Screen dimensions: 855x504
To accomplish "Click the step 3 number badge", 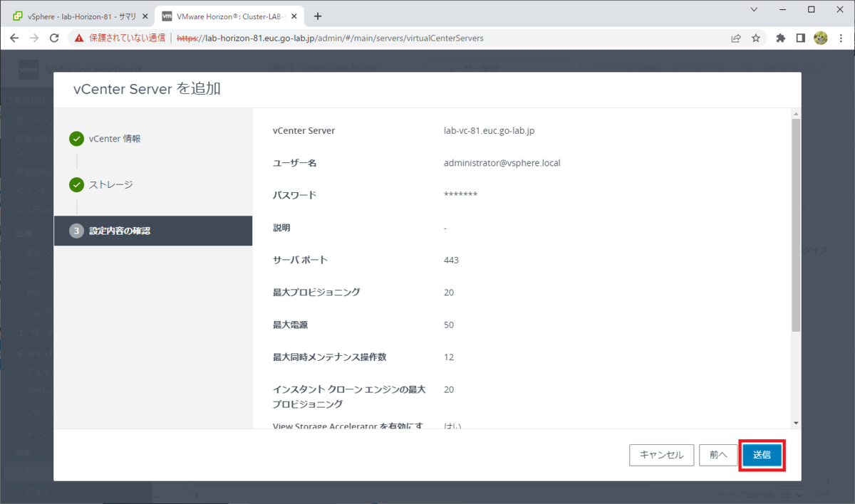I will [x=76, y=231].
